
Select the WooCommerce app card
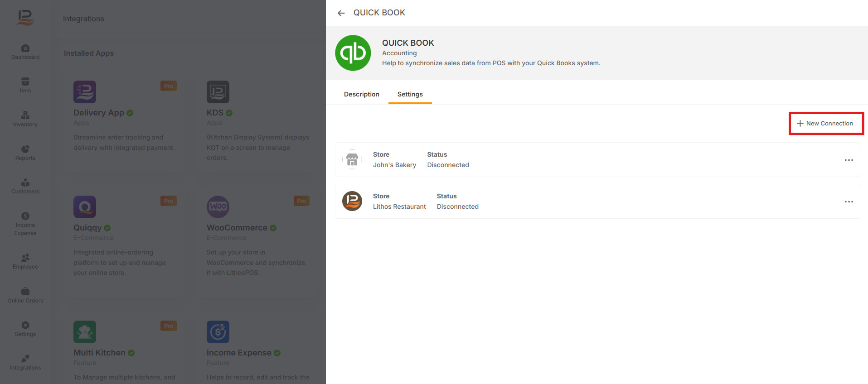click(257, 240)
